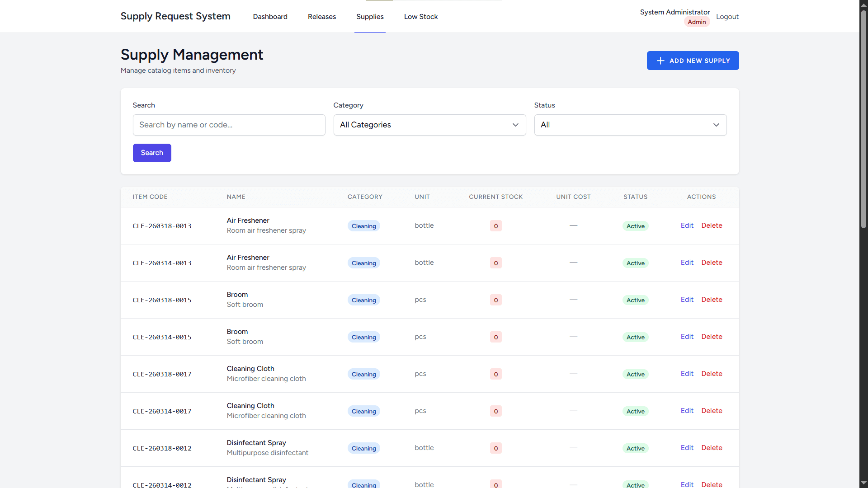The image size is (868, 488).
Task: Click the Cleaning badge in row CLE-260318-0015
Action: pos(363,300)
